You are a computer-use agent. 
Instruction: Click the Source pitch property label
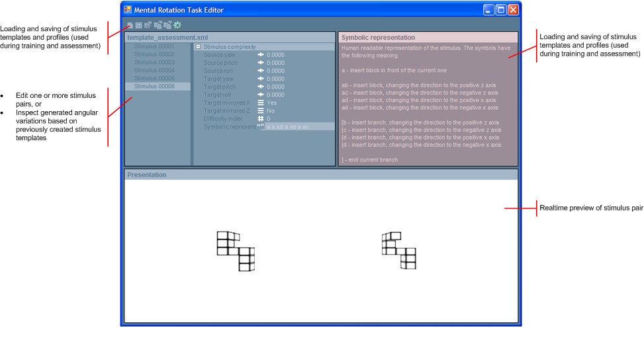pos(220,63)
